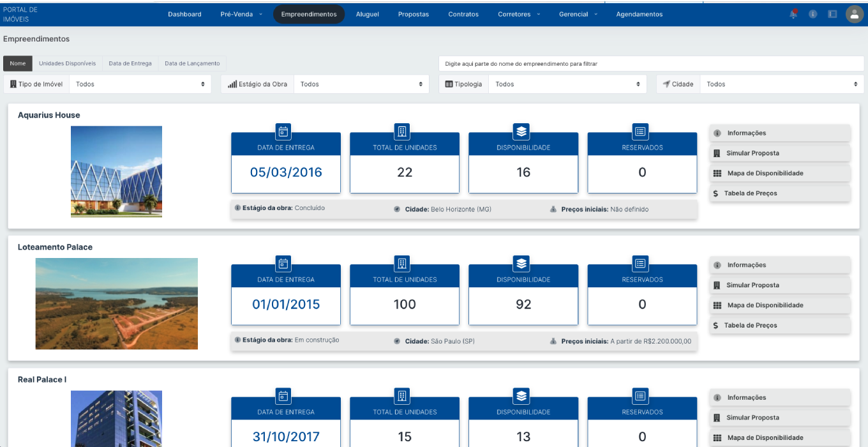Sort list by Data de Lançamento
The image size is (868, 447).
(192, 64)
